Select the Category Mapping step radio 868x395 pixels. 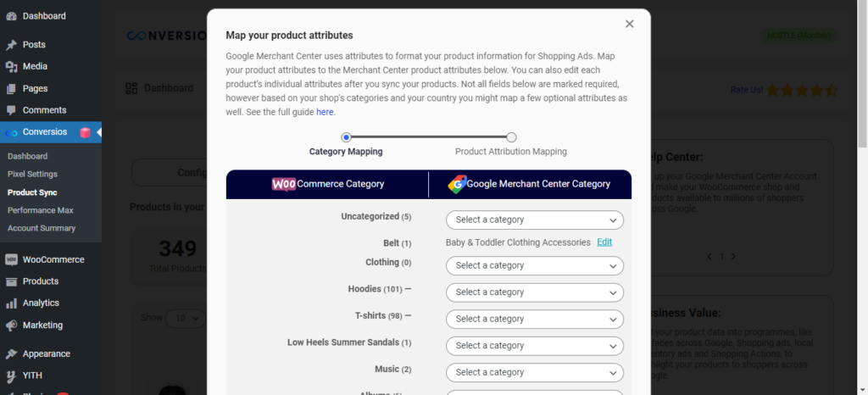[x=346, y=137]
